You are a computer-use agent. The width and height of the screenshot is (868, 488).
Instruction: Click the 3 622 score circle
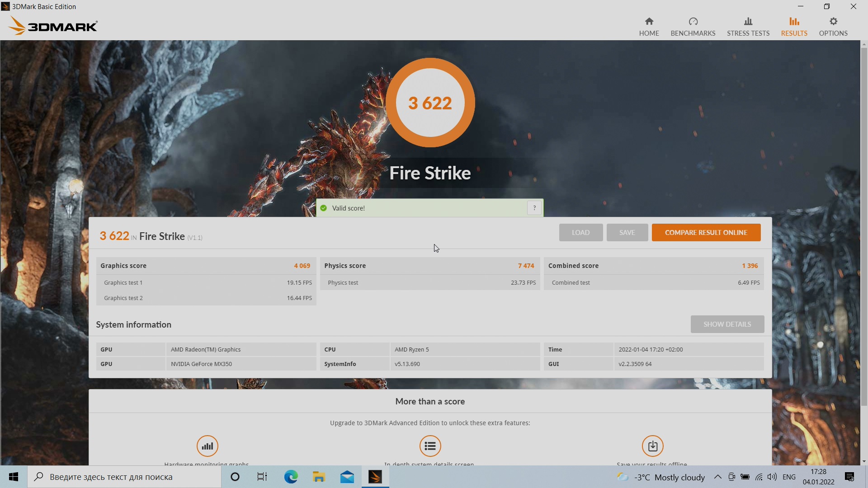tap(430, 103)
